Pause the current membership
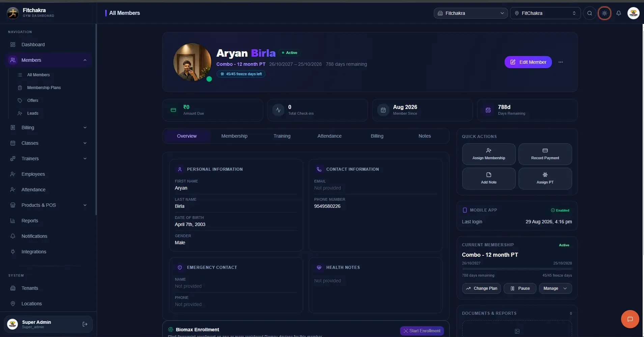644x337 pixels. click(x=520, y=288)
